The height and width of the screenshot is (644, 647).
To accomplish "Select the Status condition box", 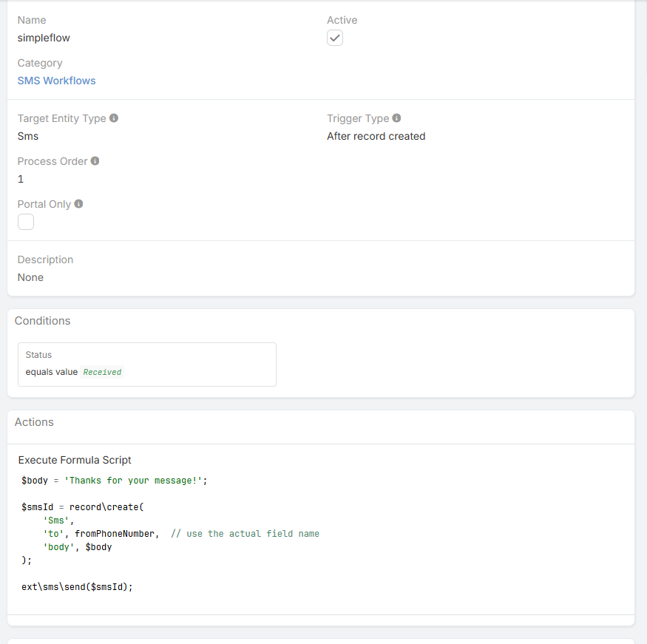I will pos(146,364).
